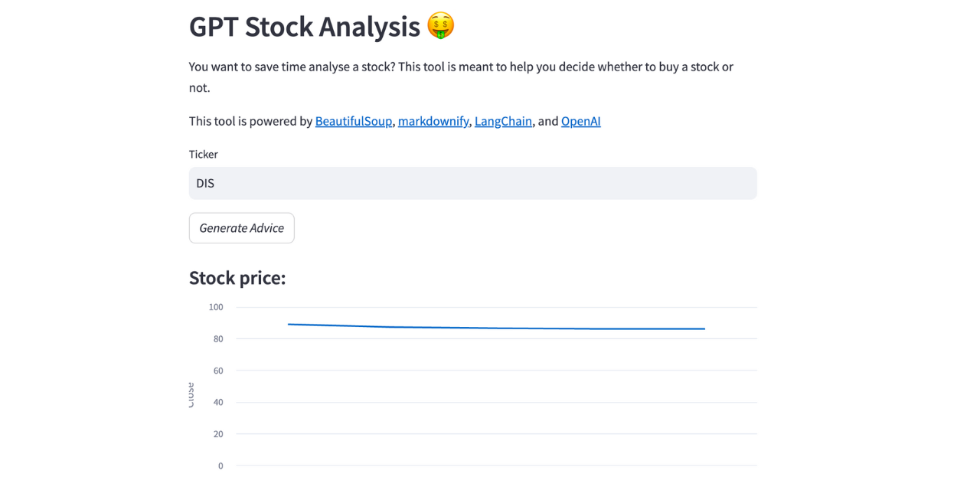This screenshot has width=980, height=490.
Task: Click the 'This tool is powered by' sentence
Action: click(250, 121)
